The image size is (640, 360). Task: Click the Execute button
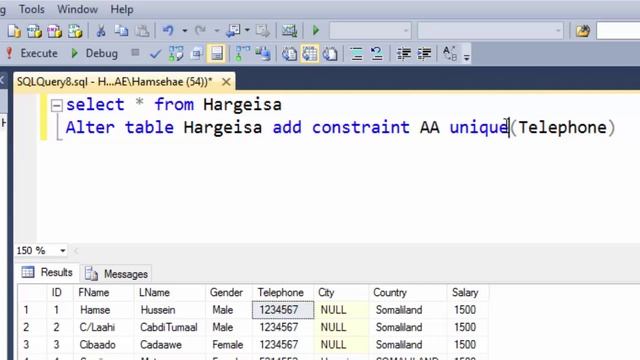click(x=32, y=53)
